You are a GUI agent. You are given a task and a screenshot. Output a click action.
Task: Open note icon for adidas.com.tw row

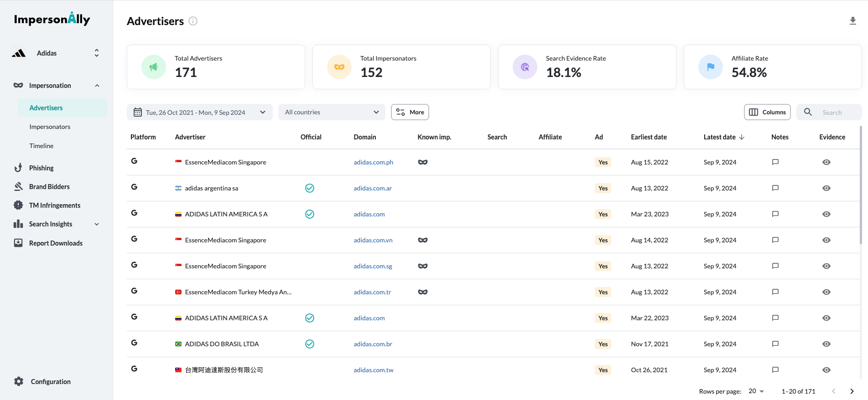[775, 370]
